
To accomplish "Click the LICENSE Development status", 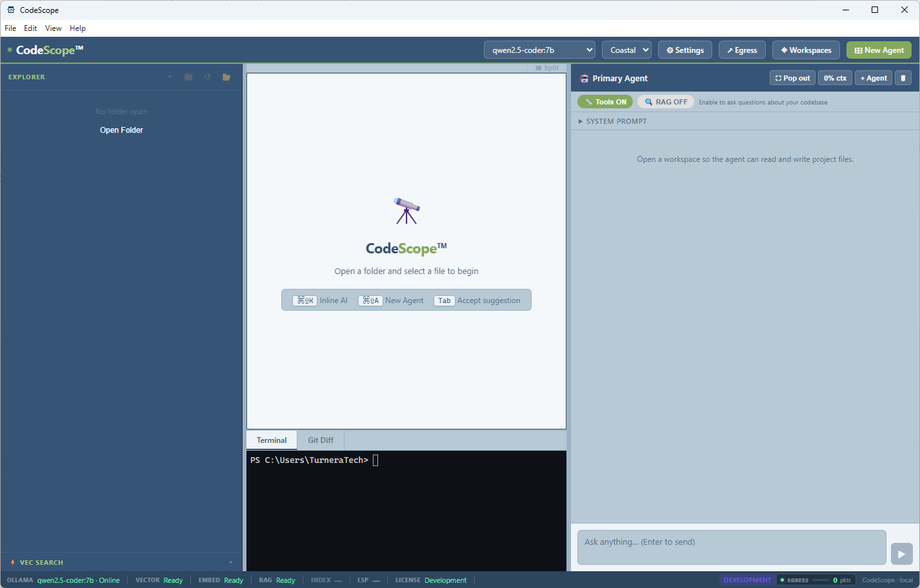I will [x=431, y=580].
